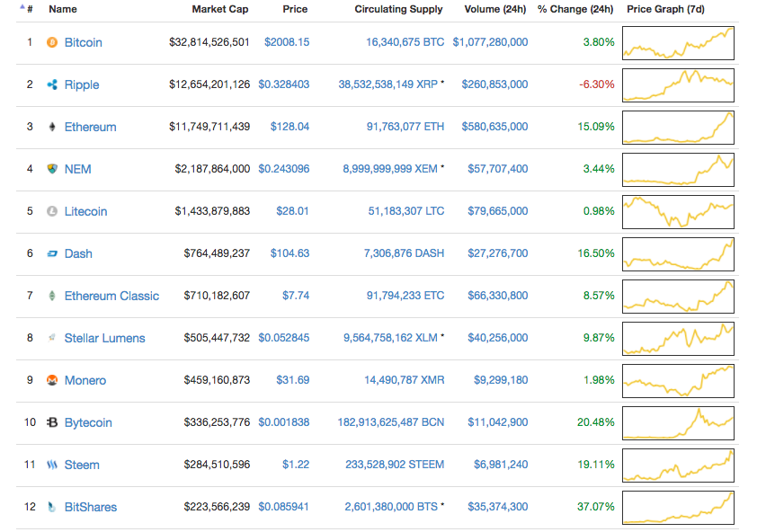The width and height of the screenshot is (766, 532).
Task: Open the Ripple currency link
Action: coord(82,85)
